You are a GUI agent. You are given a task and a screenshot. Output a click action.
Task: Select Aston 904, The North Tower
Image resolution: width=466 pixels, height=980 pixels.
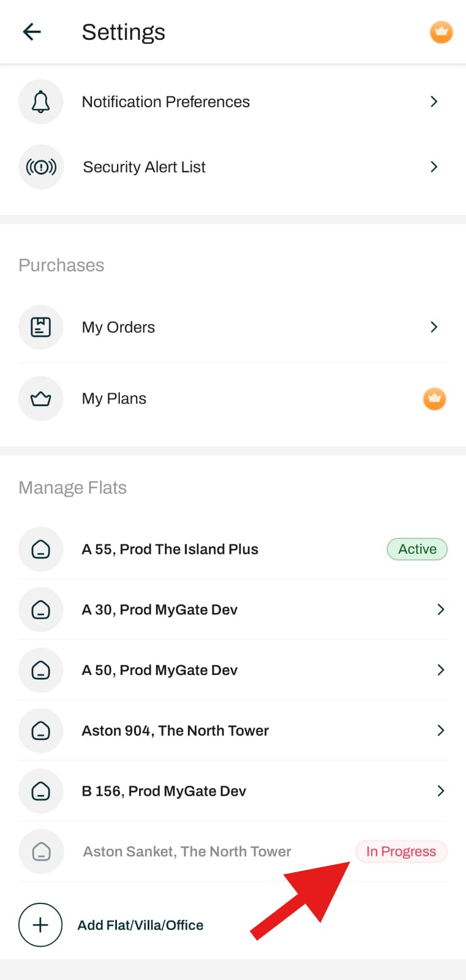pos(175,731)
